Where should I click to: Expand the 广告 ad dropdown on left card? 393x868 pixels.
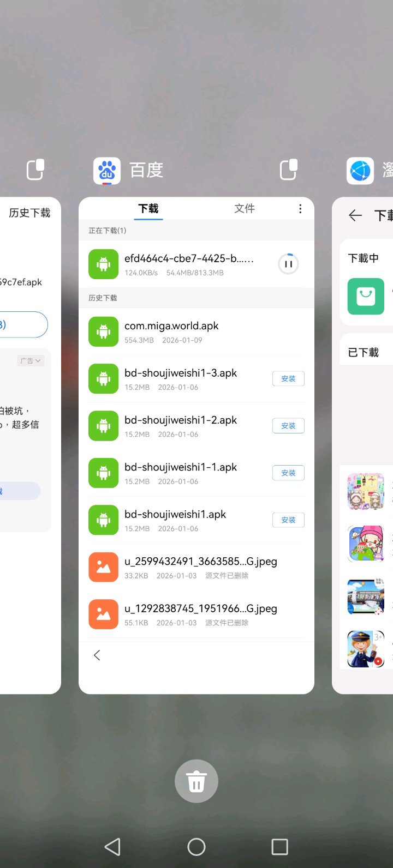[31, 360]
